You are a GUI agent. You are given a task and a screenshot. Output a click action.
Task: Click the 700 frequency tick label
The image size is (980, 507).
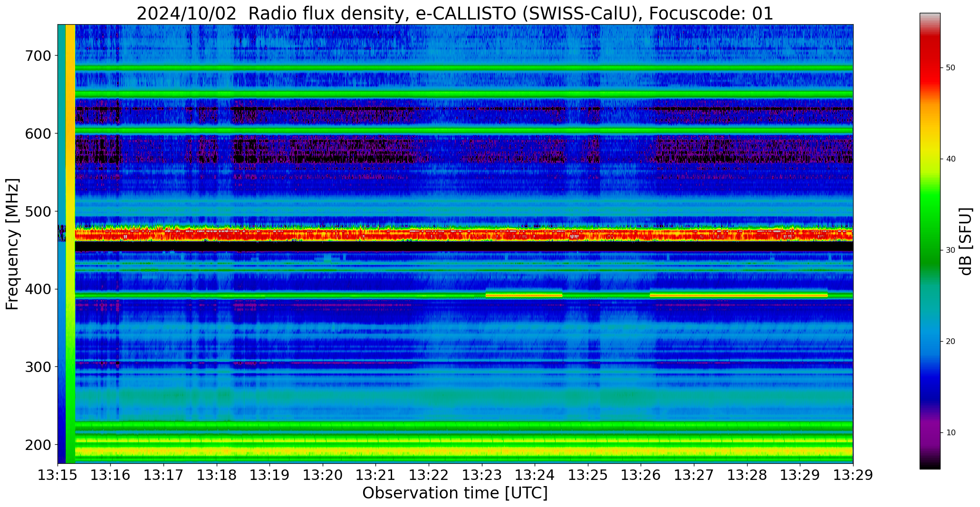[38, 56]
